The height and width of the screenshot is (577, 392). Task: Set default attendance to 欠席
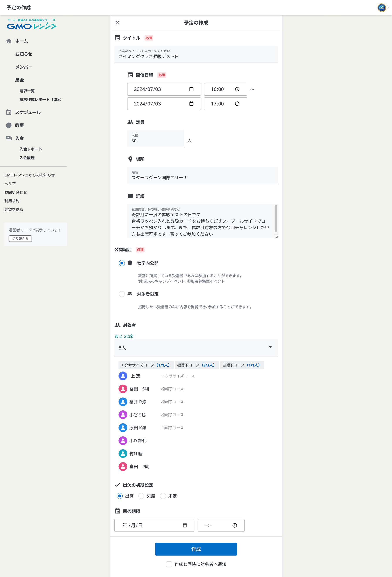[x=141, y=496]
